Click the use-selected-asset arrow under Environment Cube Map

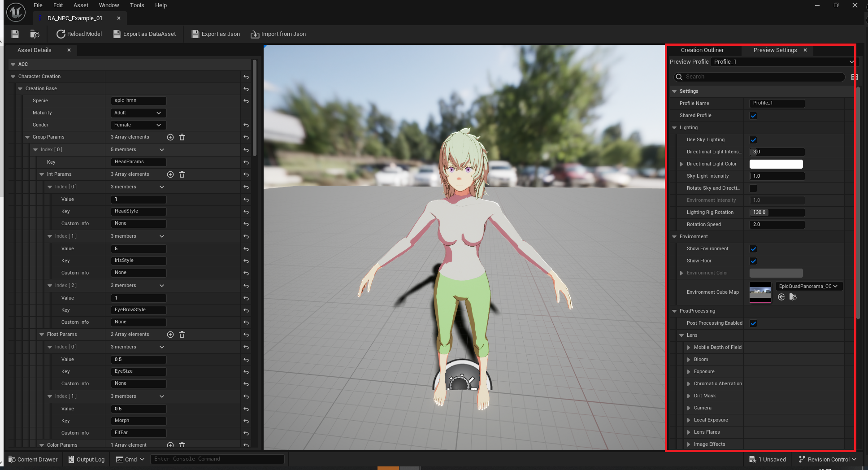(781, 297)
